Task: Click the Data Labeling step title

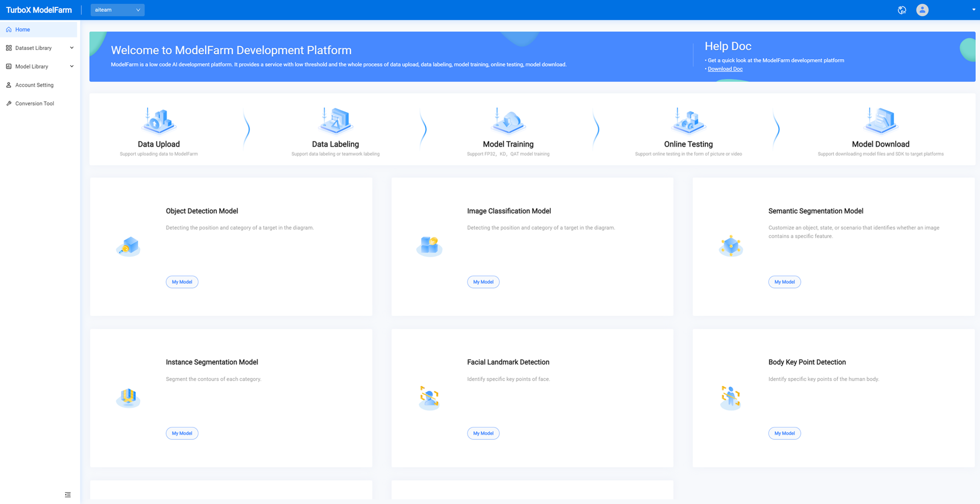Action: click(336, 144)
